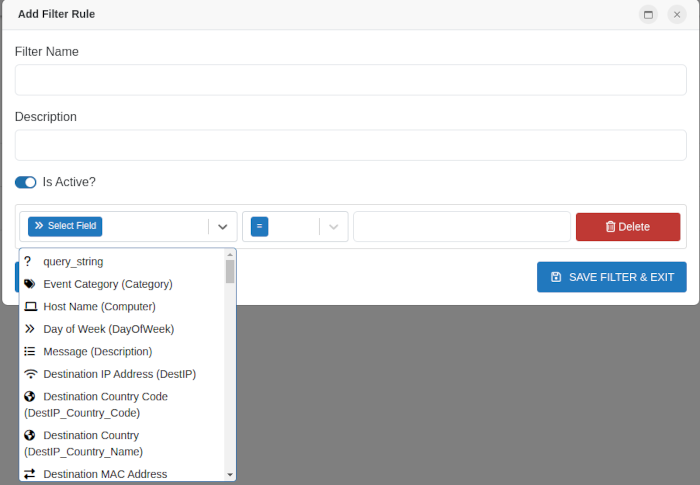Open the equals operator dropdown
The image size is (700, 485).
click(334, 227)
